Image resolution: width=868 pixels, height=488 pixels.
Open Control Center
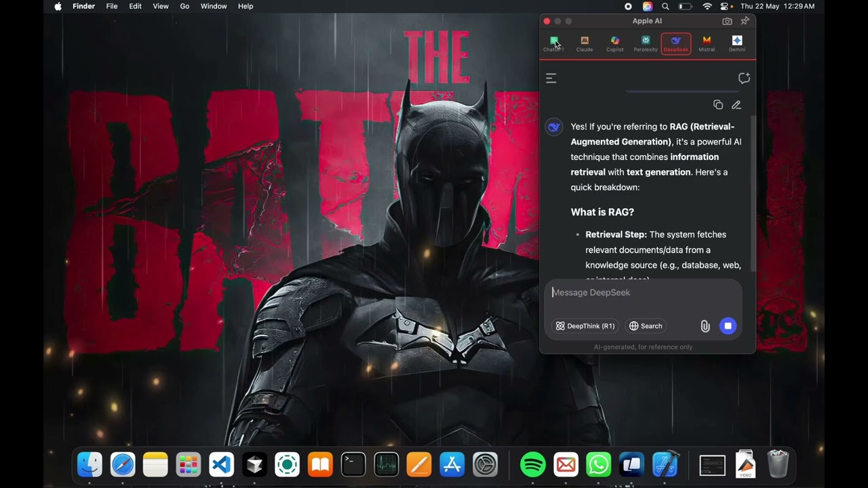[x=725, y=6]
